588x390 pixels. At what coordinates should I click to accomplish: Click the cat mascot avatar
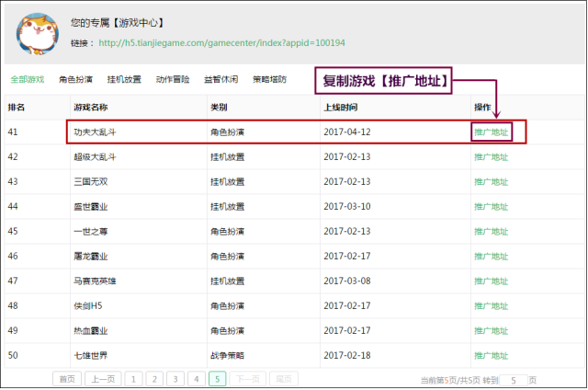tap(38, 34)
